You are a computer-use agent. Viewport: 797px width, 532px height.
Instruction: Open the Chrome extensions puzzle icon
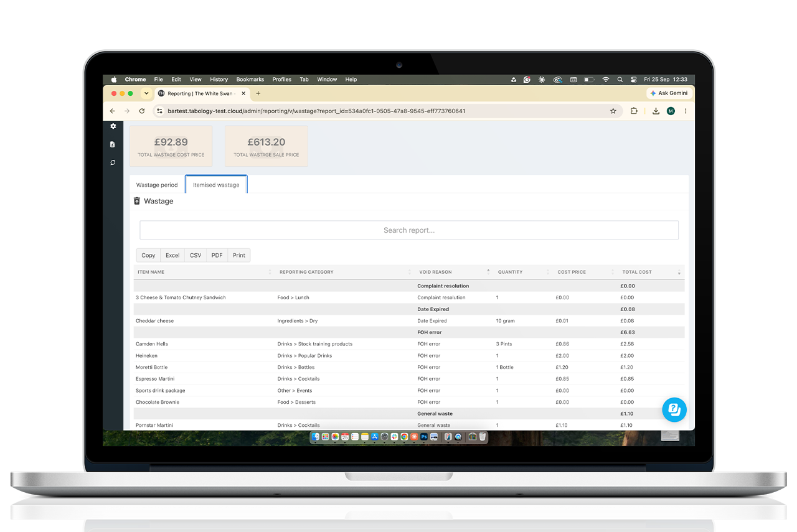[x=634, y=111]
